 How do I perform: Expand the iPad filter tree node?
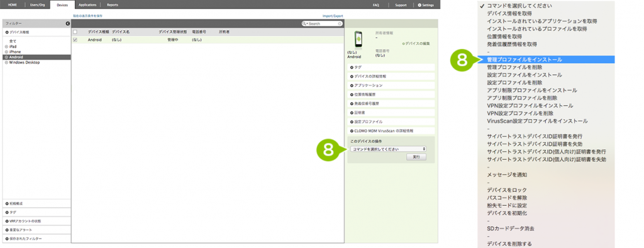click(6, 47)
